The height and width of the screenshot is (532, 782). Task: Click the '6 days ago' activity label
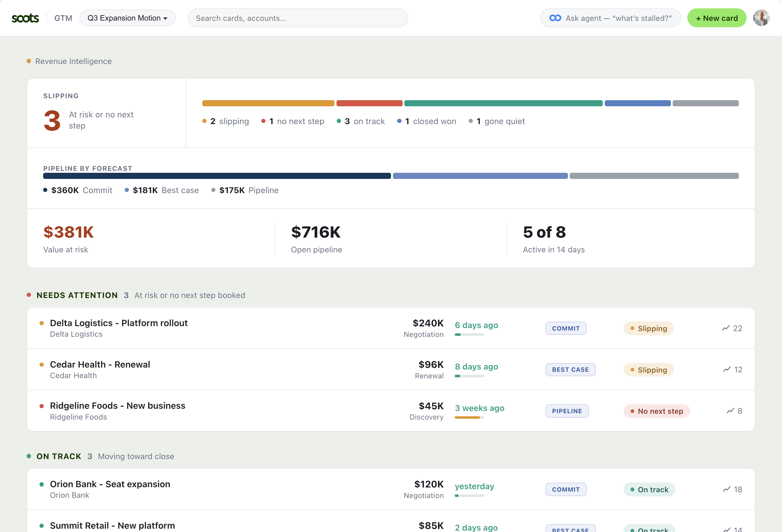(476, 325)
